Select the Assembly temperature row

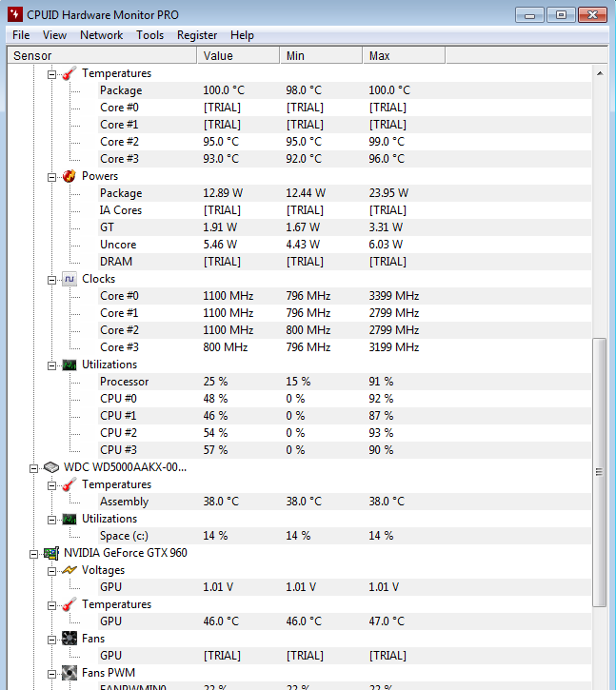tap(344, 502)
